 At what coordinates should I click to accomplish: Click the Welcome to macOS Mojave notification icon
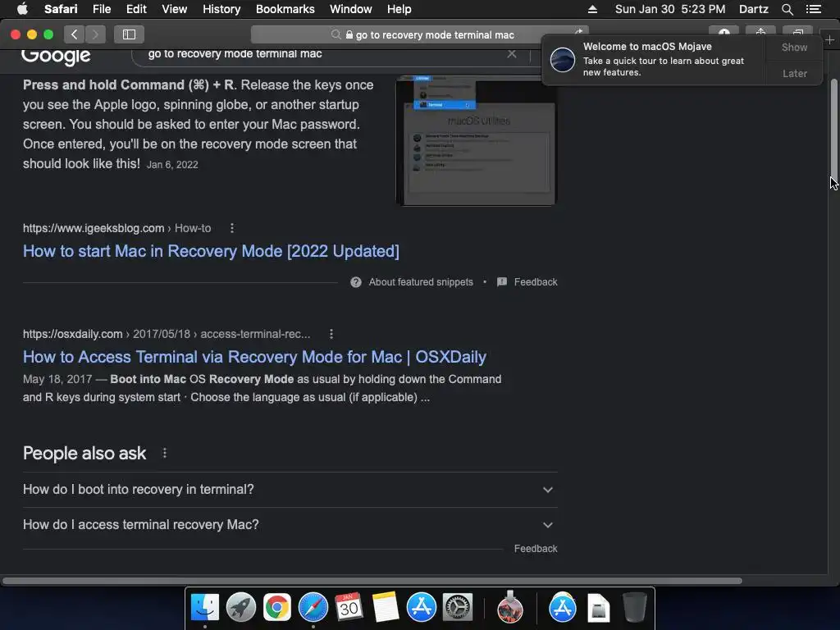(563, 59)
